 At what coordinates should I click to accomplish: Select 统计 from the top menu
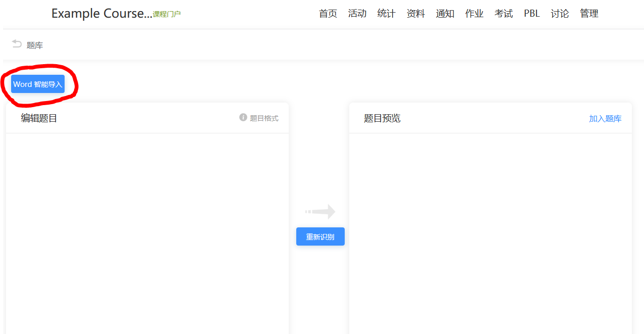point(387,14)
